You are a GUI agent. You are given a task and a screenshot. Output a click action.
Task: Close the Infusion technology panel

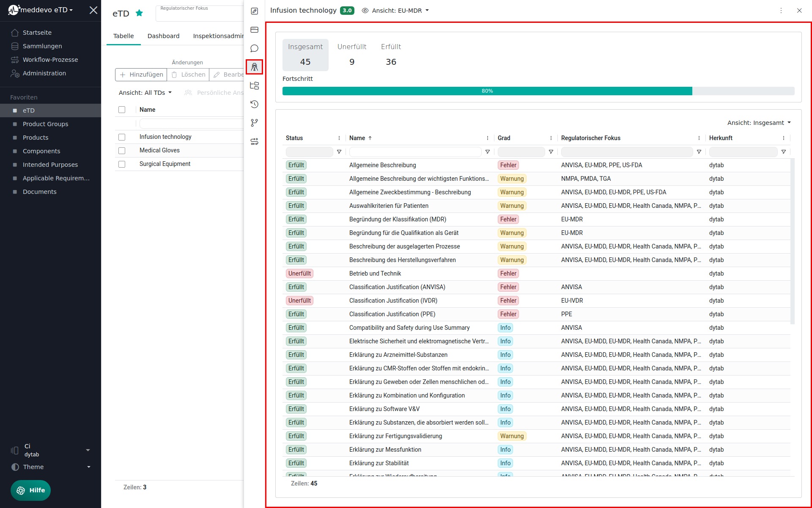click(x=799, y=11)
